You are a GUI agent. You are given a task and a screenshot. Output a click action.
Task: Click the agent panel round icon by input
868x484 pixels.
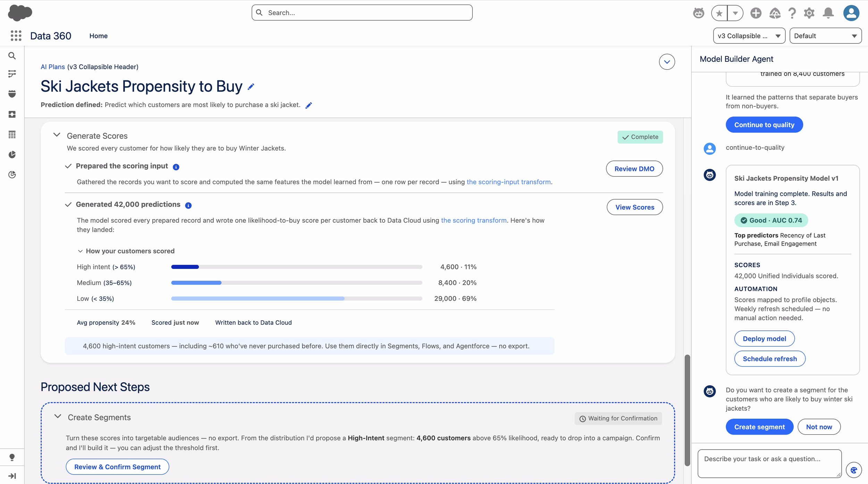click(854, 470)
